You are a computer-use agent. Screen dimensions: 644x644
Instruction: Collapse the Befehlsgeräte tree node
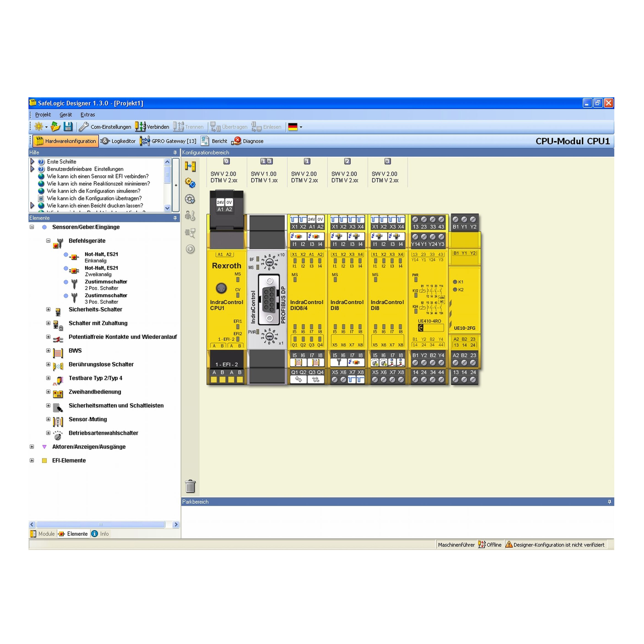click(48, 241)
